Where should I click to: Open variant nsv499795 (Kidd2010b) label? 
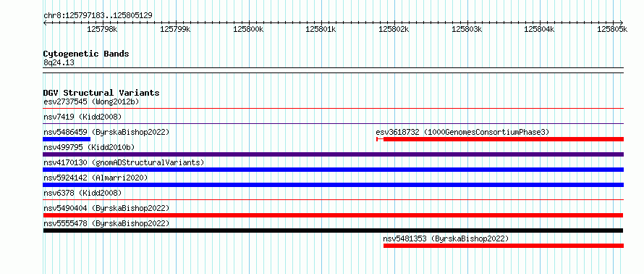(x=89, y=147)
